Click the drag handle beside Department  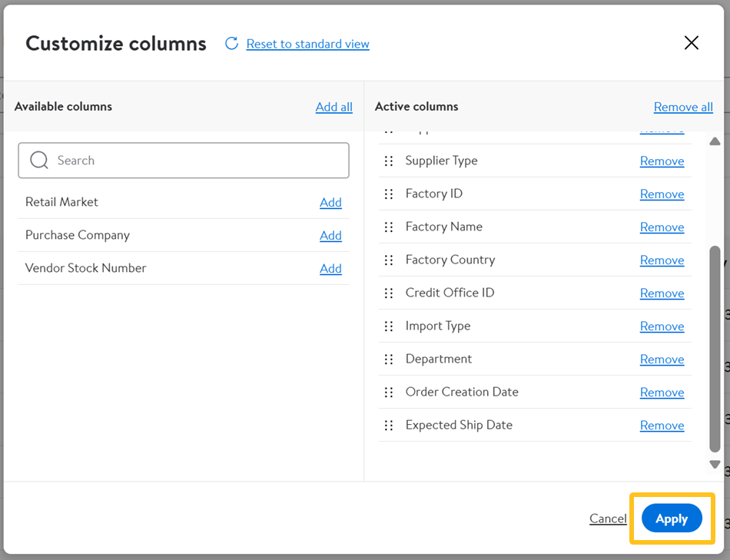[x=389, y=360]
